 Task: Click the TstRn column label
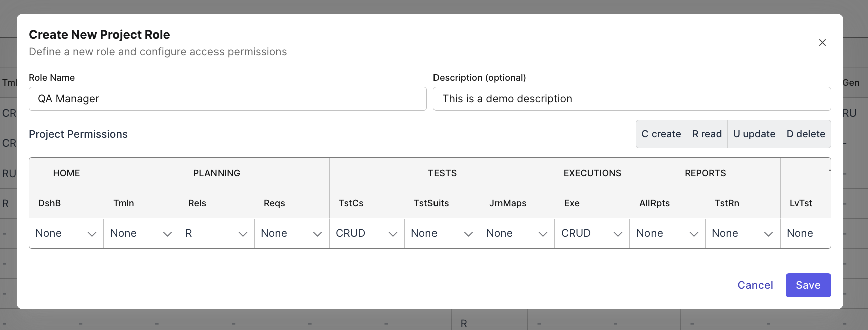point(727,203)
